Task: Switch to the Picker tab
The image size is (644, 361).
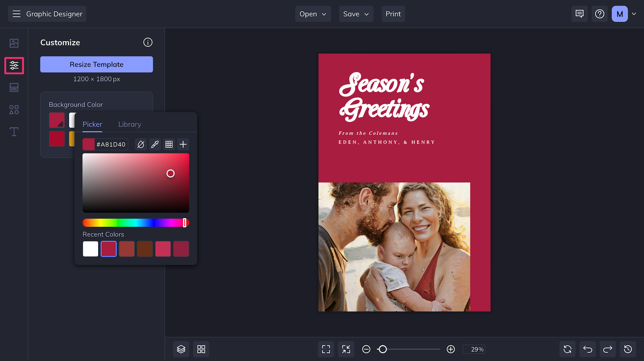Action: point(92,124)
